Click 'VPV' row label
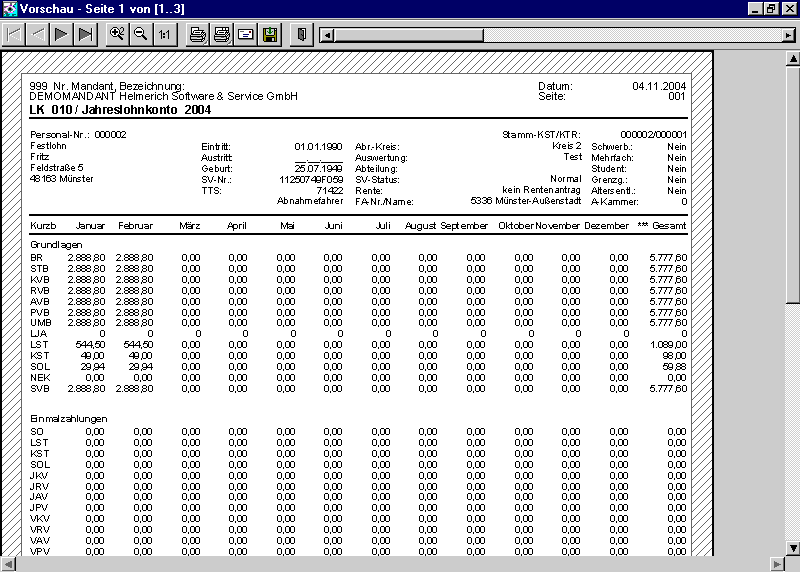Screen dimensions: 800x572 39,552
